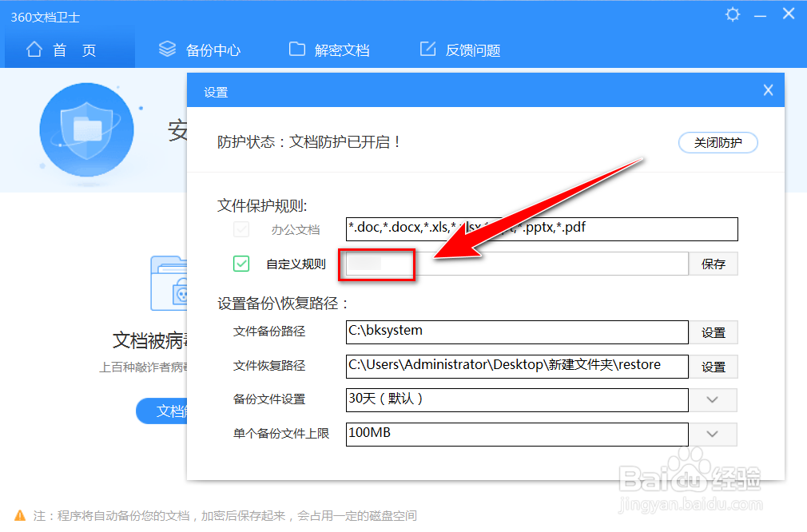The height and width of the screenshot is (532, 807).
Task: Click the restore path field
Action: (x=517, y=367)
